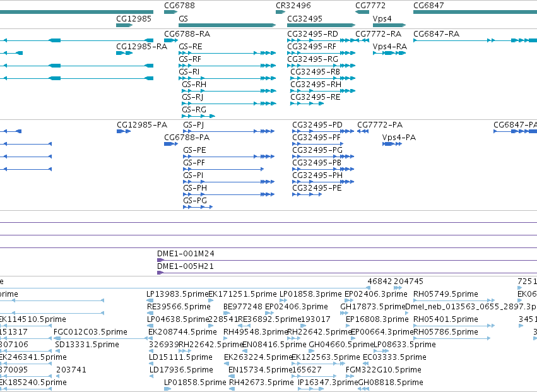537x392 pixels.
Task: Select transcript CG12985-RA
Action: 124,53
